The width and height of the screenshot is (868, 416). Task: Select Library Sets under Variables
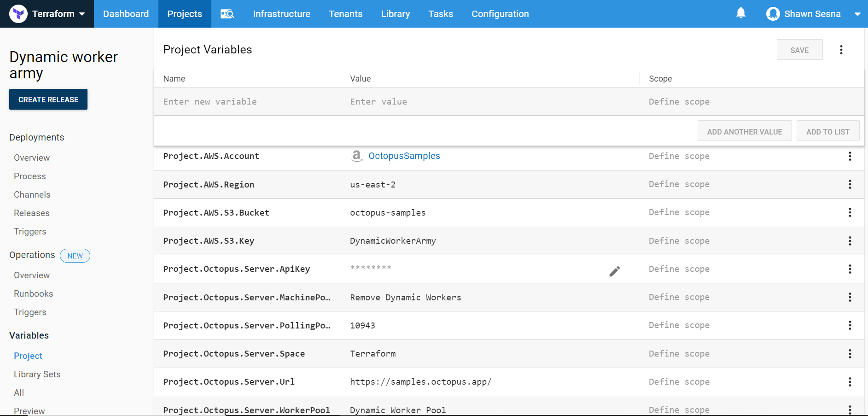click(x=37, y=375)
